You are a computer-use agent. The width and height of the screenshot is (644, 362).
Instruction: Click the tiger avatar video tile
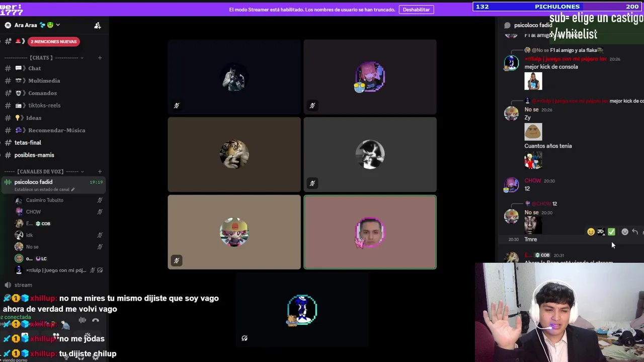click(234, 154)
